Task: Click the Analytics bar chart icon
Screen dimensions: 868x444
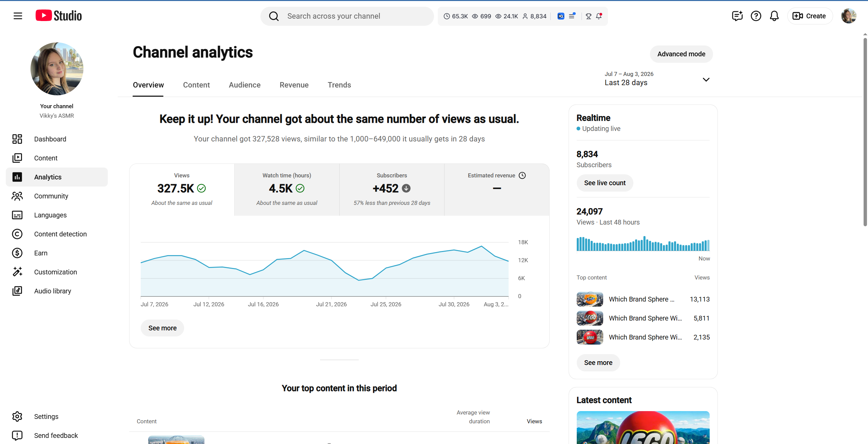Action: [17, 177]
